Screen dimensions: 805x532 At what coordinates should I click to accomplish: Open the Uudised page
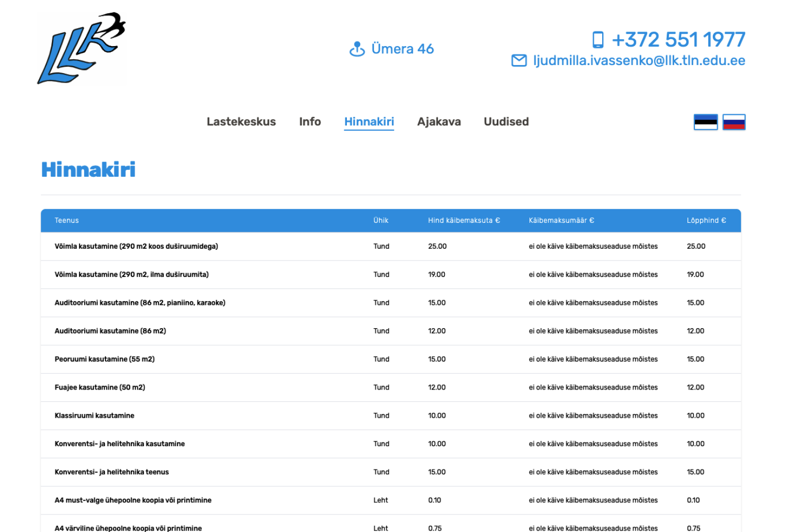point(506,122)
